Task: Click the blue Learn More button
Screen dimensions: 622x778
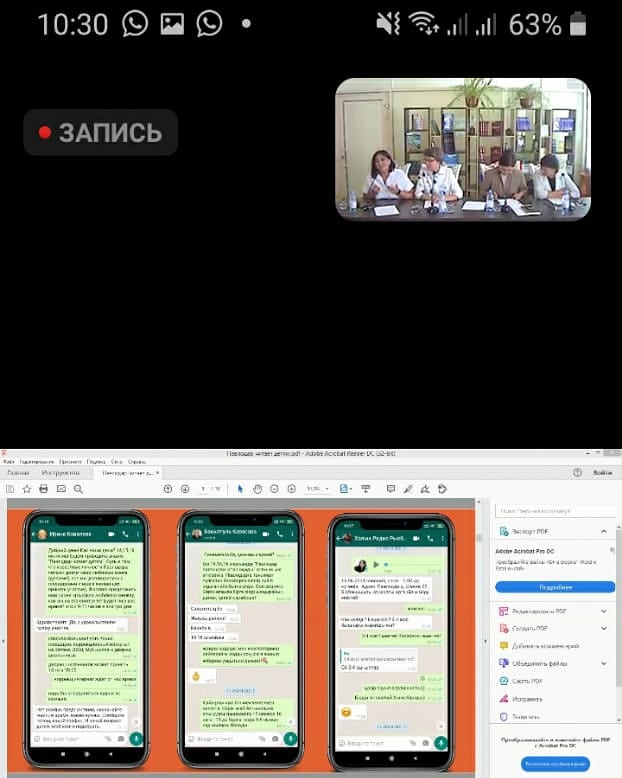Action: 555,587
